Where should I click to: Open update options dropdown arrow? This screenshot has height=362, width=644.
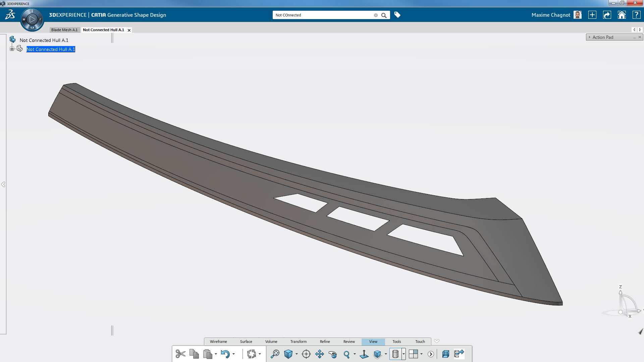coord(260,354)
